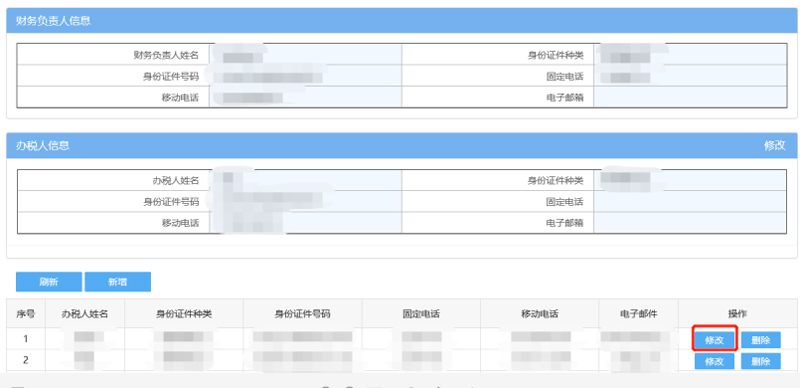Click the 序号 column header
800x388 pixels.
[26, 314]
